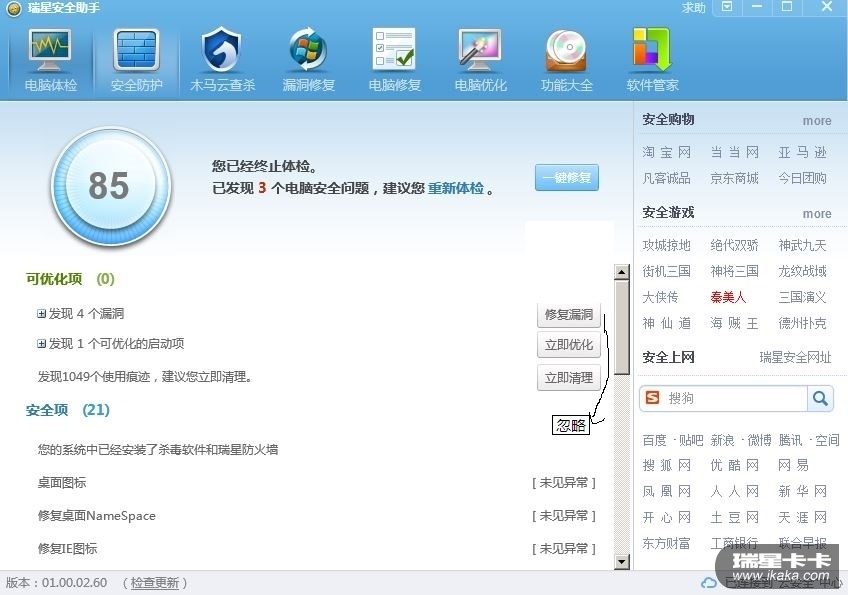Click the 安全项 (21) section heading

[x=68, y=410]
